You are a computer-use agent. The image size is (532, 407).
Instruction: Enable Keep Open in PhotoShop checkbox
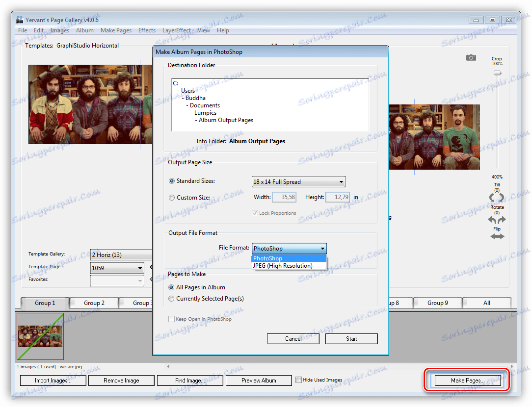click(x=172, y=319)
